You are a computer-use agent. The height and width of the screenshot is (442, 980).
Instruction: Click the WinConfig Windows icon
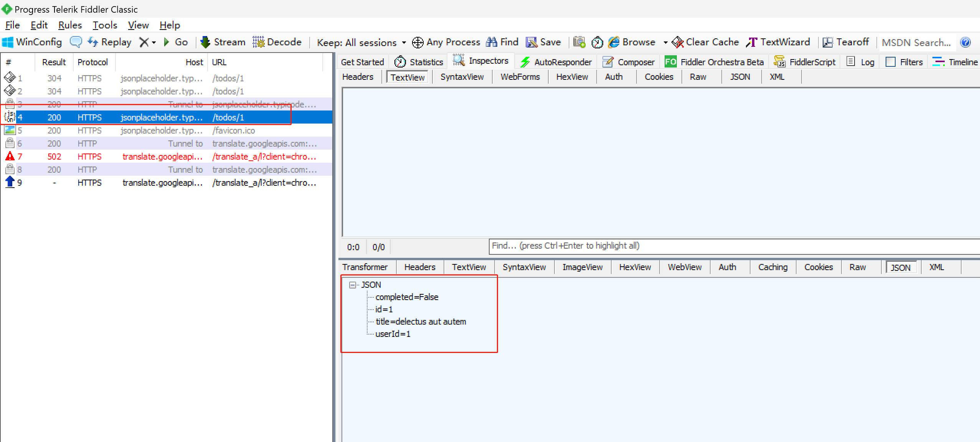tap(8, 42)
